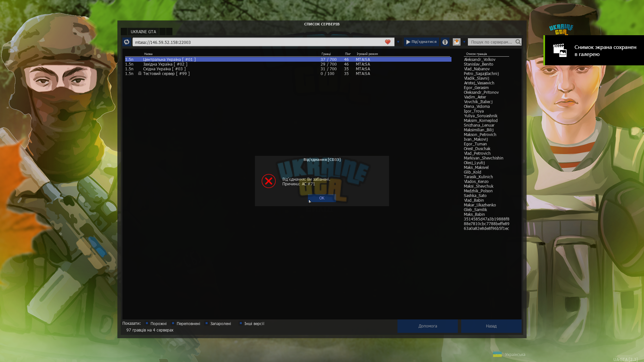Screen dimensions: 644x362
Task: Click the magnifying glass search icon
Action: pyautogui.click(x=518, y=42)
